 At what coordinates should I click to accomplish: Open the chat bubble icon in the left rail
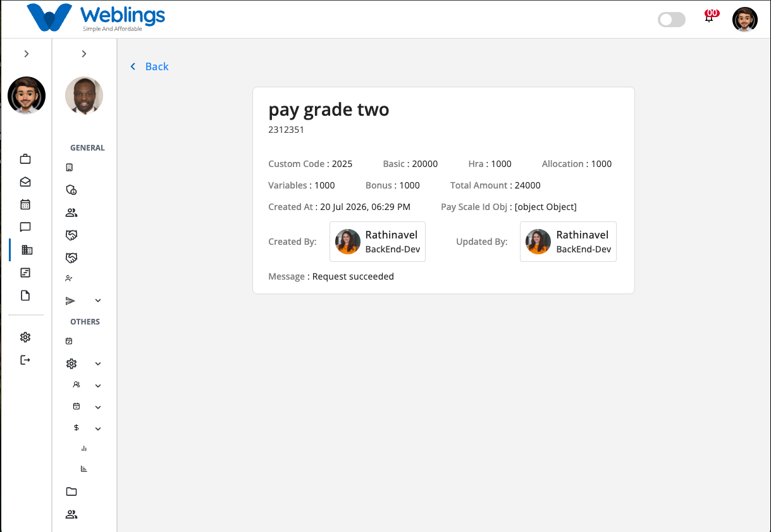tap(25, 227)
